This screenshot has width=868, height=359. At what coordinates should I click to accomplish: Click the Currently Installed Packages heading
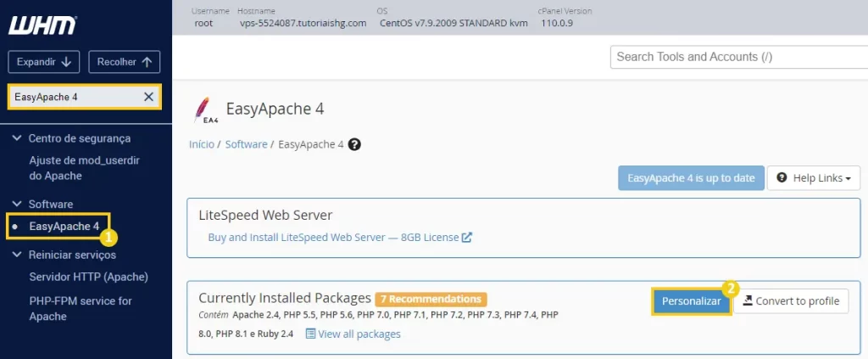285,298
